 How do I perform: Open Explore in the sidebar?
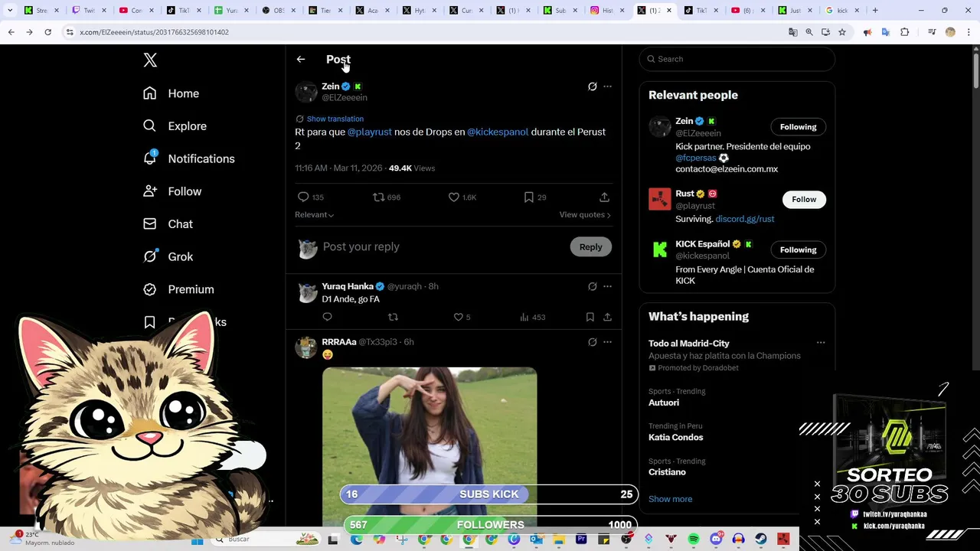tap(175, 126)
